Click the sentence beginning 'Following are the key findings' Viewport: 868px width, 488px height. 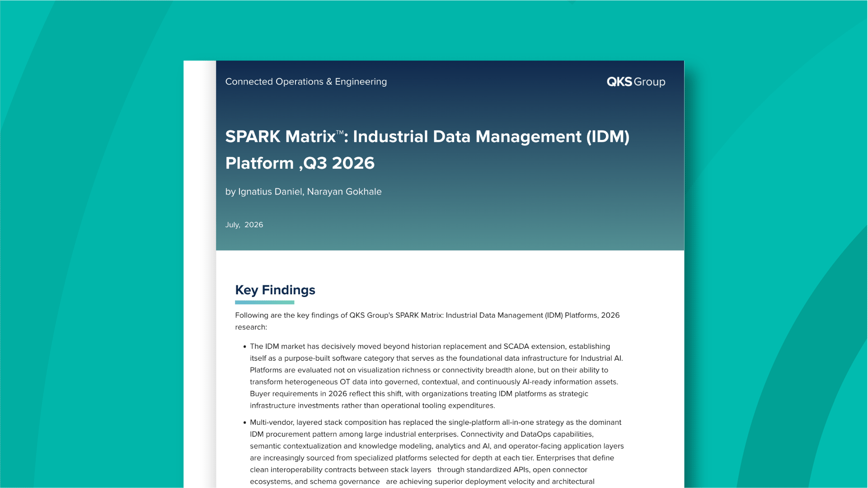(x=427, y=321)
